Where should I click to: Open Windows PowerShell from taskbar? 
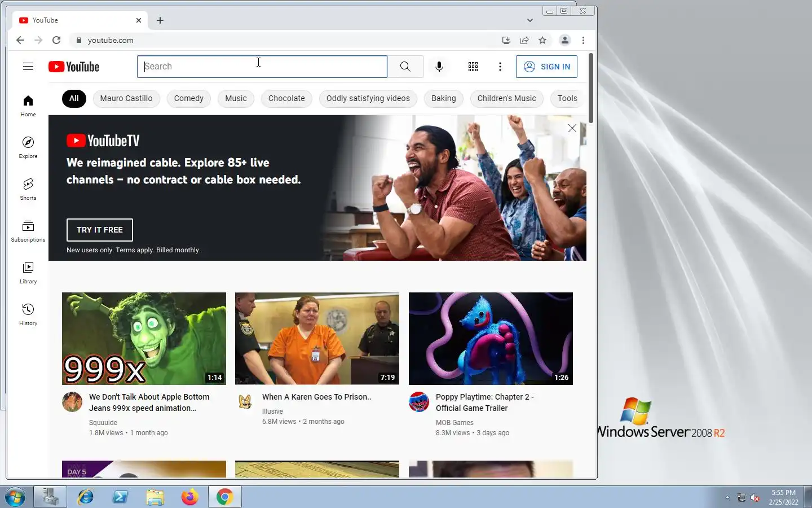pos(120,497)
